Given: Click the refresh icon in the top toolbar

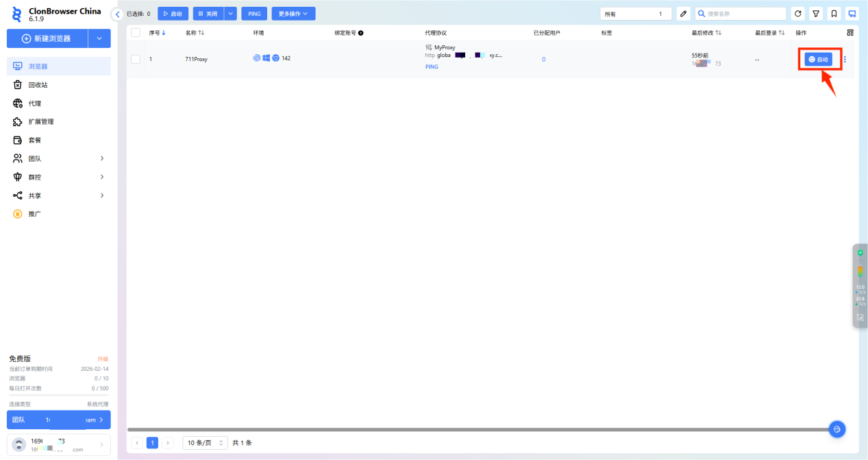Looking at the screenshot, I should coord(797,14).
